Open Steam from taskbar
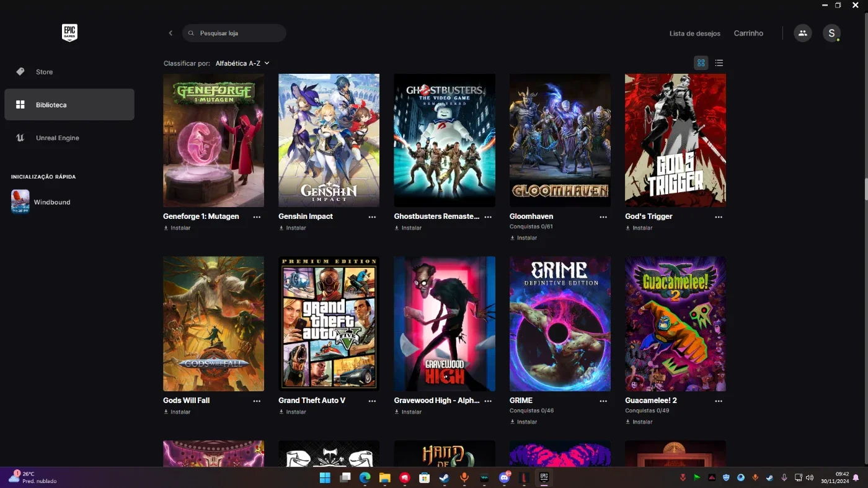The height and width of the screenshot is (488, 868). click(x=444, y=477)
